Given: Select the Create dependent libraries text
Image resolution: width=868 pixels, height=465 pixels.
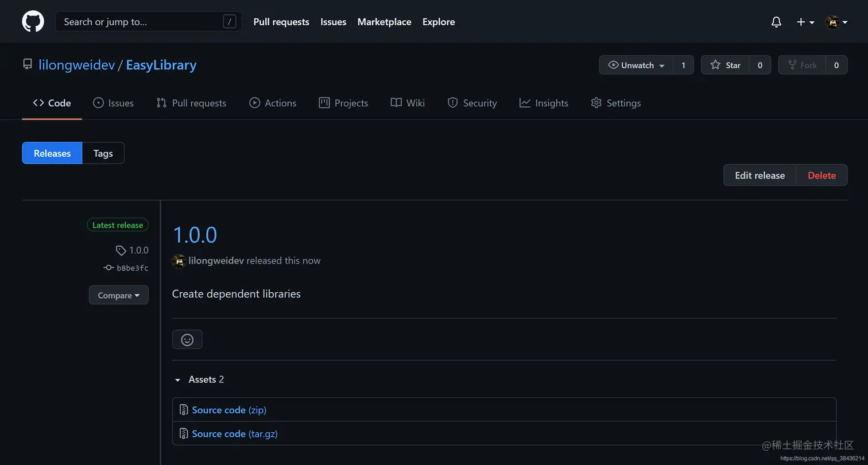Looking at the screenshot, I should pyautogui.click(x=237, y=294).
